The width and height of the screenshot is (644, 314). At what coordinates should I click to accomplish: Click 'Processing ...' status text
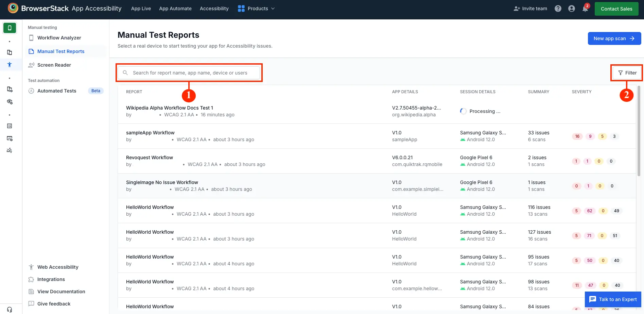pos(485,111)
